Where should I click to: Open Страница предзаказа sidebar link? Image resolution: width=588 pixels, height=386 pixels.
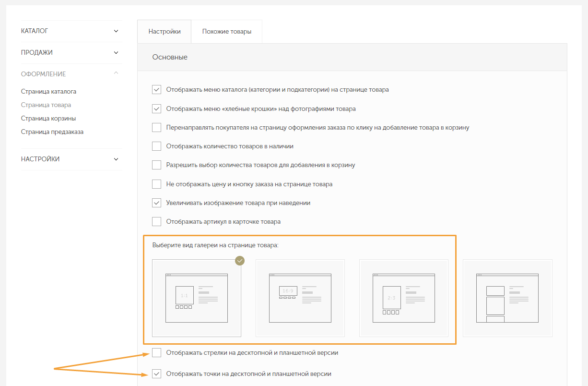pos(52,132)
